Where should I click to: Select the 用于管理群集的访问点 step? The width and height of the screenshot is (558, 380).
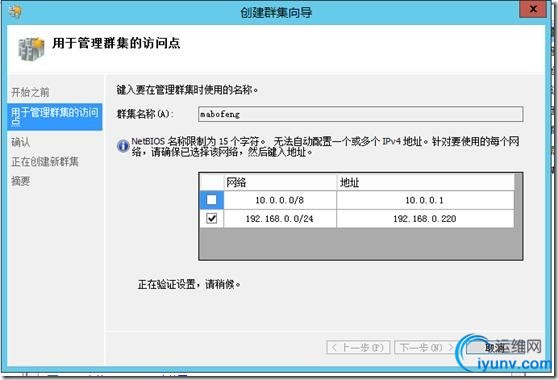55,117
